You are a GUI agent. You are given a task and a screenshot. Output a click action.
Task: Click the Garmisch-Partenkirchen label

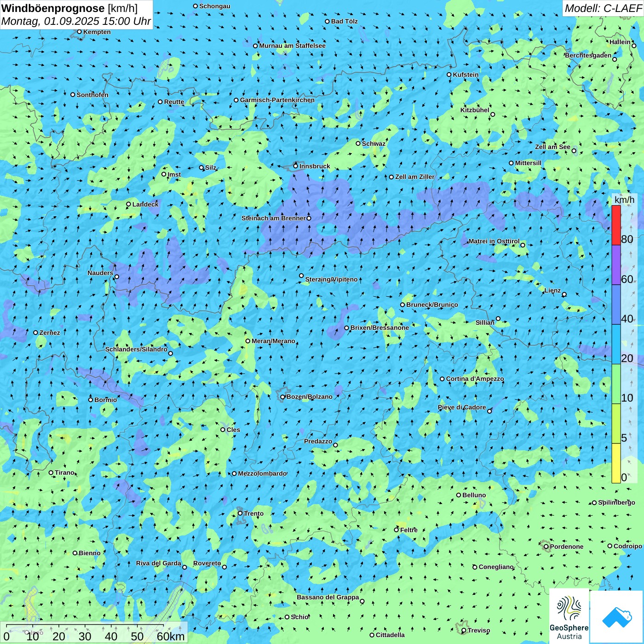click(x=277, y=100)
